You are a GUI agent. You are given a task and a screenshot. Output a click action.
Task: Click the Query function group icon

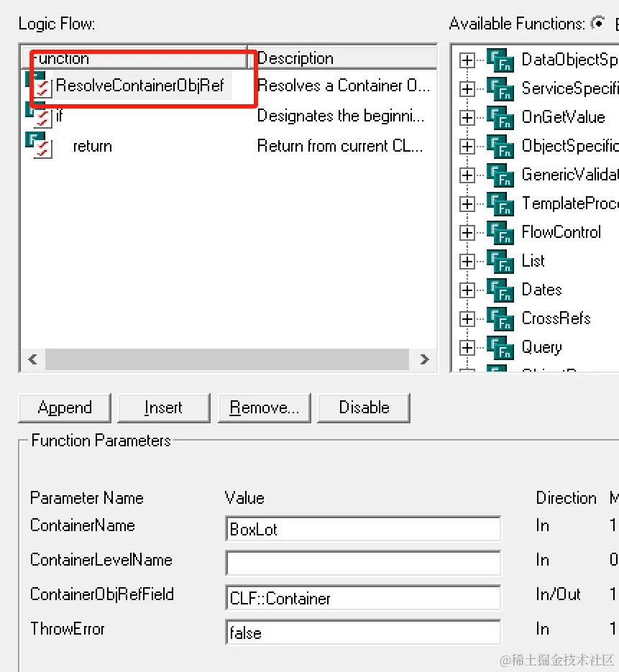[x=500, y=347]
